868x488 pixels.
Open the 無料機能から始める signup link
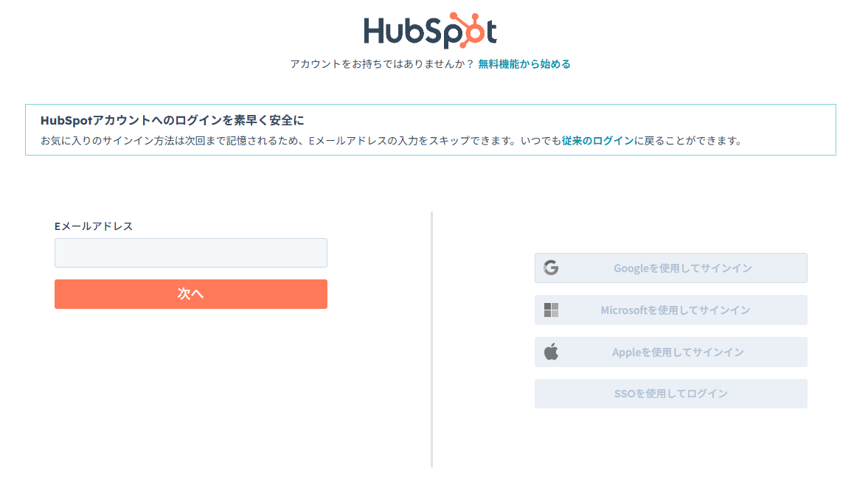[x=524, y=64]
